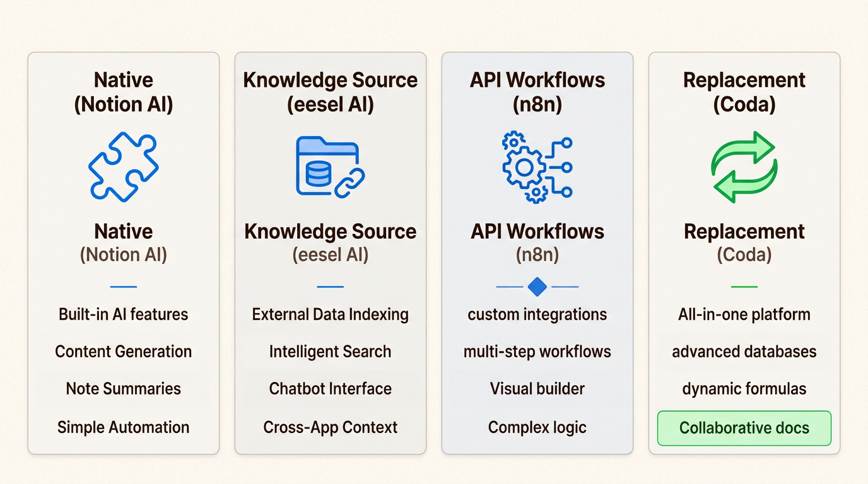Pick dynamic formulas entry
Image resolution: width=868 pixels, height=484 pixels.
(744, 389)
